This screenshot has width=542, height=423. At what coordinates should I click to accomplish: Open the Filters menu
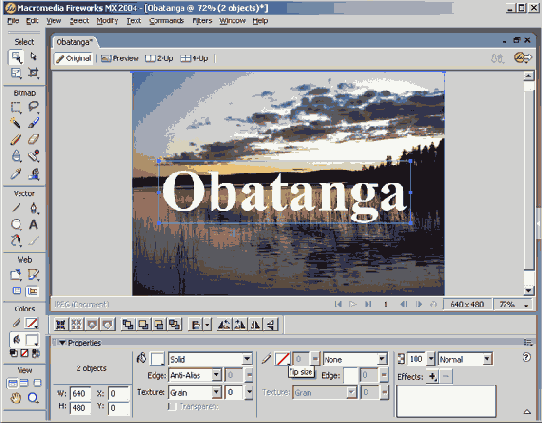[x=202, y=21]
